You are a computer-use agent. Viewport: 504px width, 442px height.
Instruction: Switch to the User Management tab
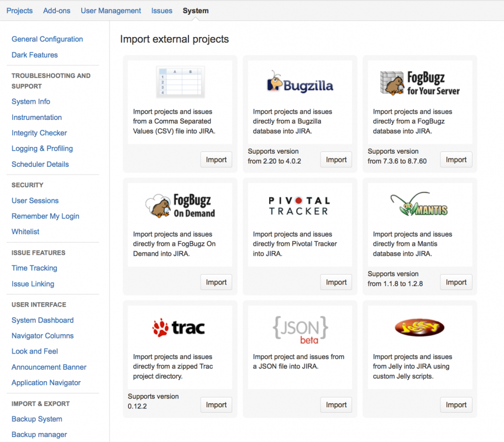coord(111,10)
